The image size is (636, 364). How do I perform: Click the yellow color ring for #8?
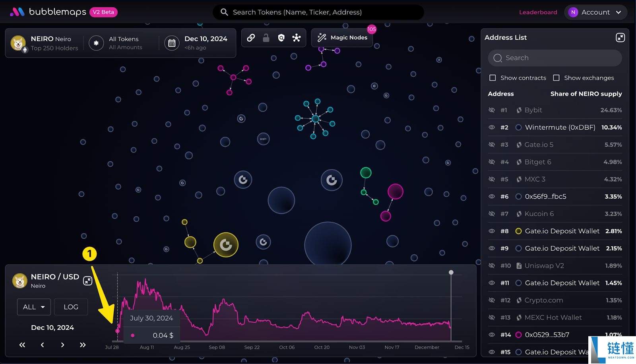(518, 231)
